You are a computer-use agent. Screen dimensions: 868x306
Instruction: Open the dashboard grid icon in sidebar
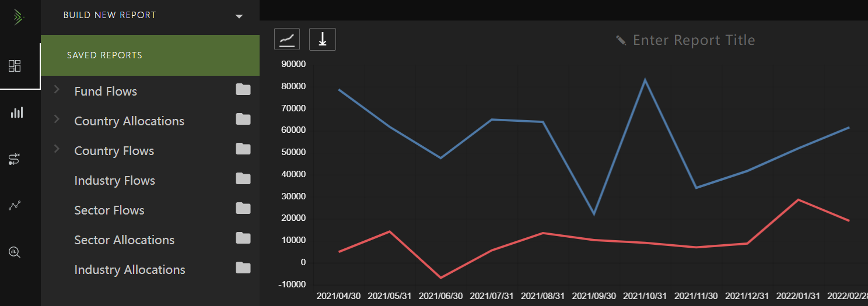coord(15,66)
